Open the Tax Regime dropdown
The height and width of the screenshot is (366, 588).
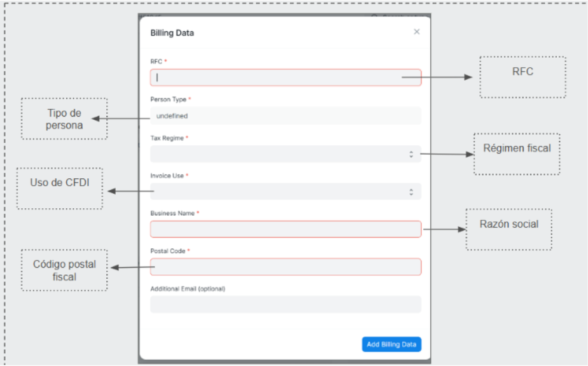[x=285, y=154]
